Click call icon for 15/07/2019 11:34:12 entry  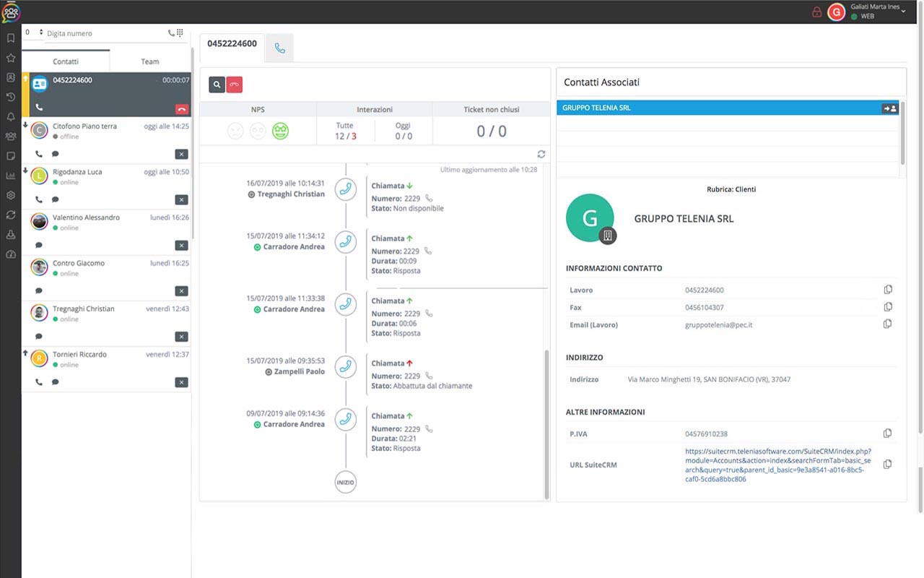pyautogui.click(x=346, y=242)
